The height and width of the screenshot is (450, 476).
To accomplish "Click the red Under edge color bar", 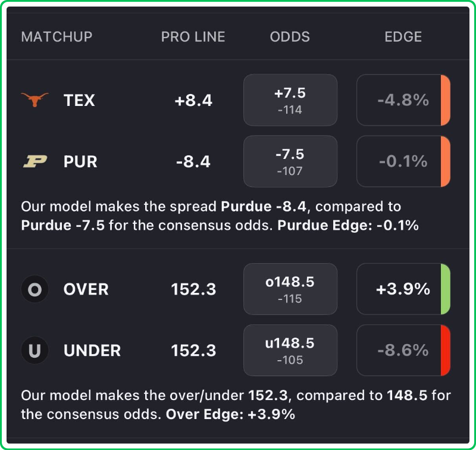I will [x=445, y=351].
